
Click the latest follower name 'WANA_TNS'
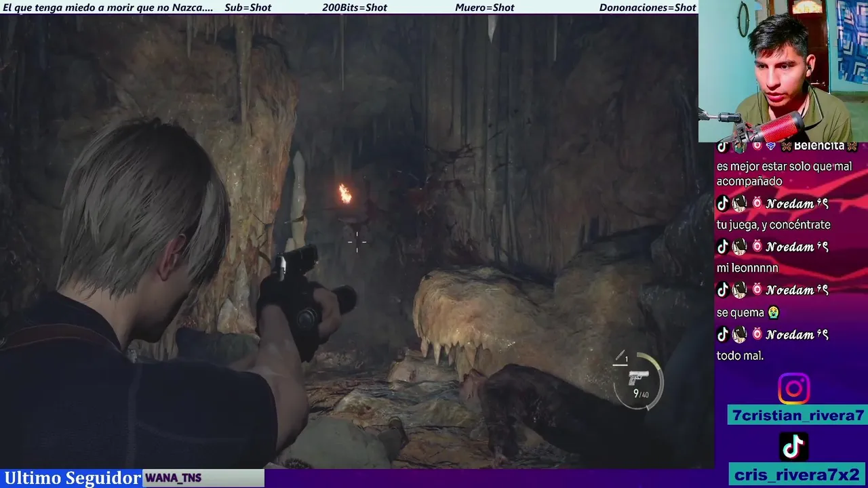point(173,478)
